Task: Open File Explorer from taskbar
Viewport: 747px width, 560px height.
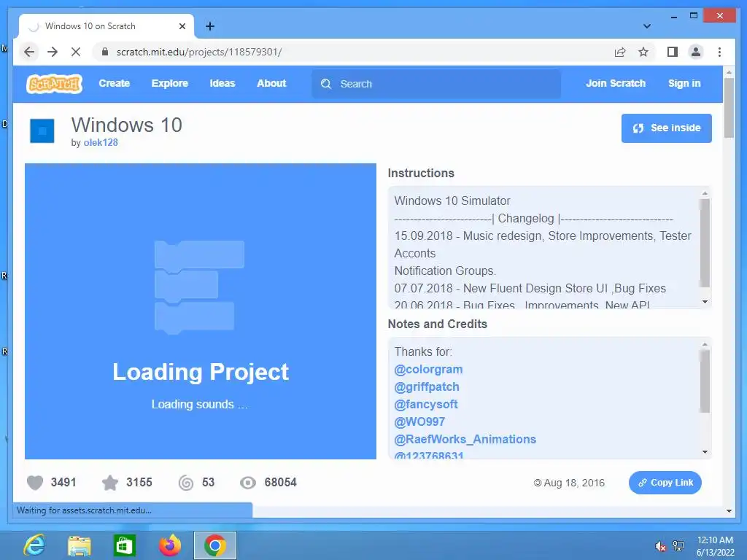Action: (79, 545)
